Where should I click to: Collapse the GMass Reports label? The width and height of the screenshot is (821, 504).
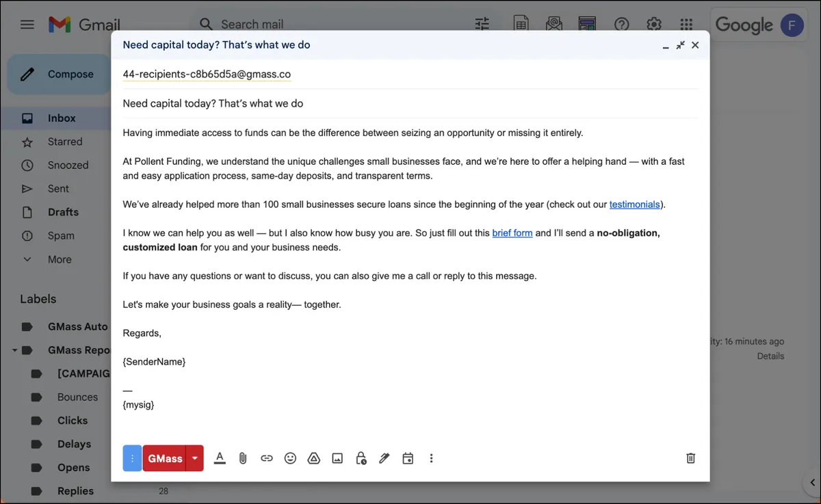(x=14, y=350)
